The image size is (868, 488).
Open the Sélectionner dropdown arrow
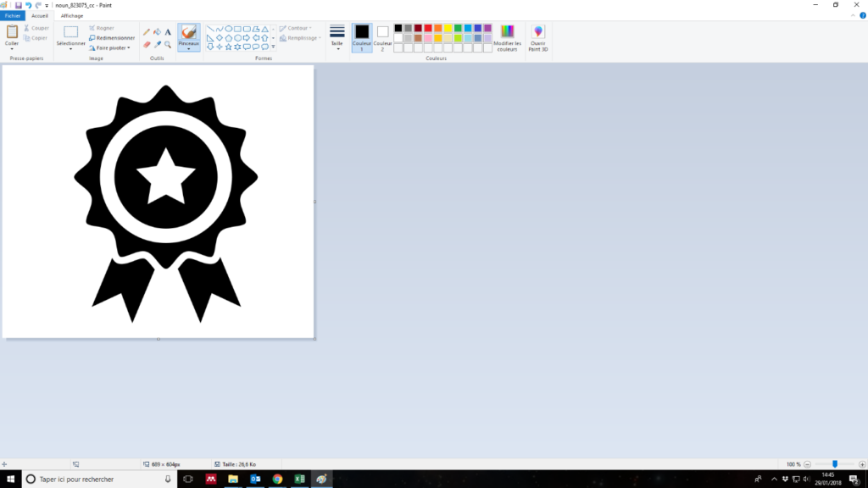(71, 49)
